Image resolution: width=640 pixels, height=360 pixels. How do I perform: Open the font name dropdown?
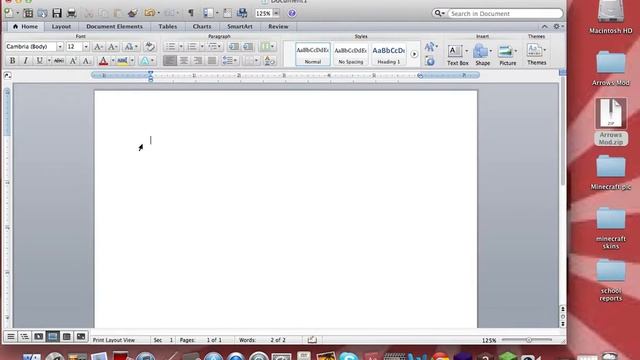(x=60, y=47)
